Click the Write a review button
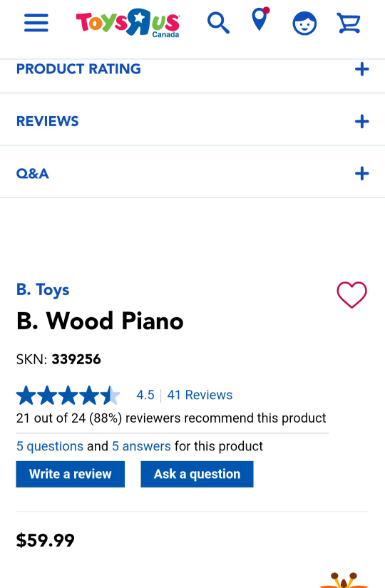 [x=70, y=475]
